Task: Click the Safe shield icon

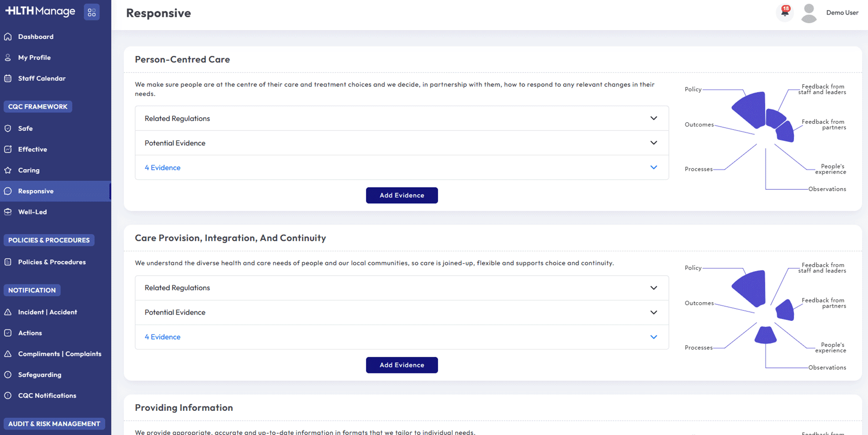Action: [x=8, y=128]
